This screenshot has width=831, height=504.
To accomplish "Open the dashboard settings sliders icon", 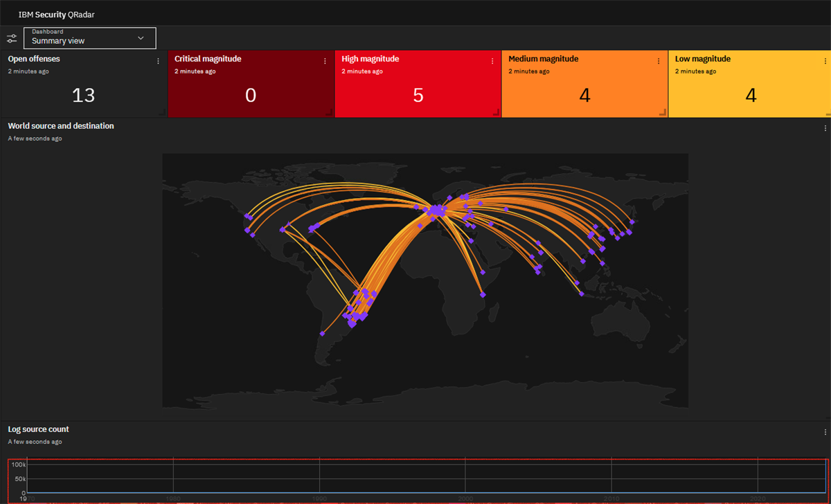I will 12,38.
